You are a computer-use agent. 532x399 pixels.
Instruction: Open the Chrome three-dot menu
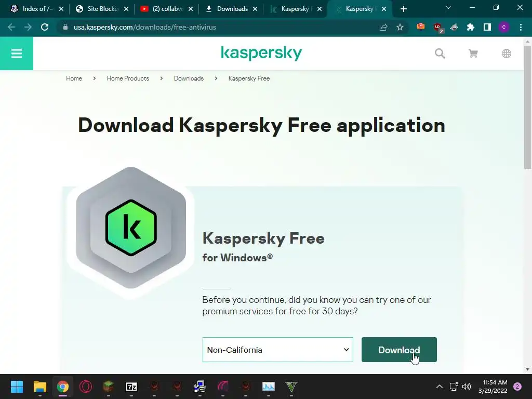tap(521, 27)
